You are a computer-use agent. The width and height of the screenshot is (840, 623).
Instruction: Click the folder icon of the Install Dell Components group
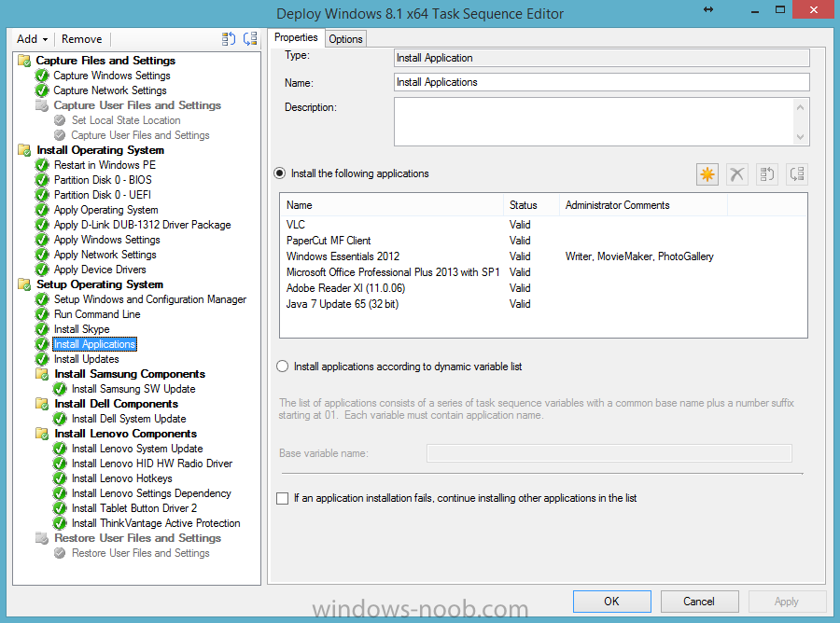click(42, 404)
